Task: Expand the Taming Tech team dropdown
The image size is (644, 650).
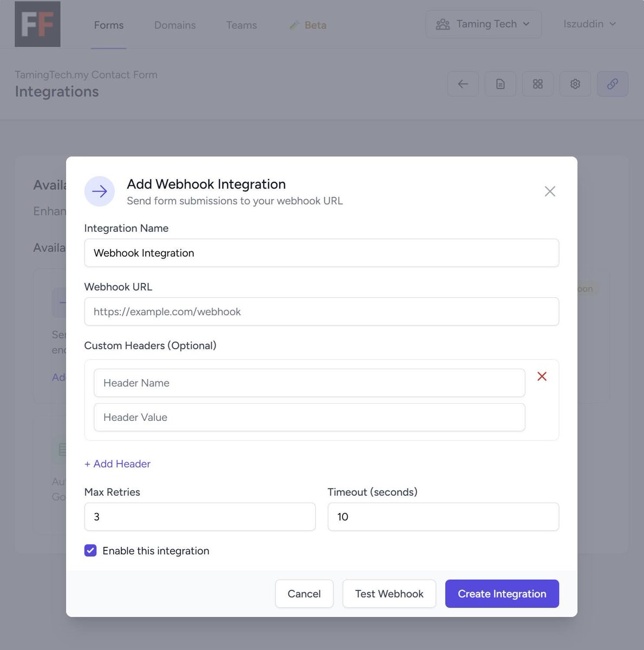Action: click(x=483, y=24)
